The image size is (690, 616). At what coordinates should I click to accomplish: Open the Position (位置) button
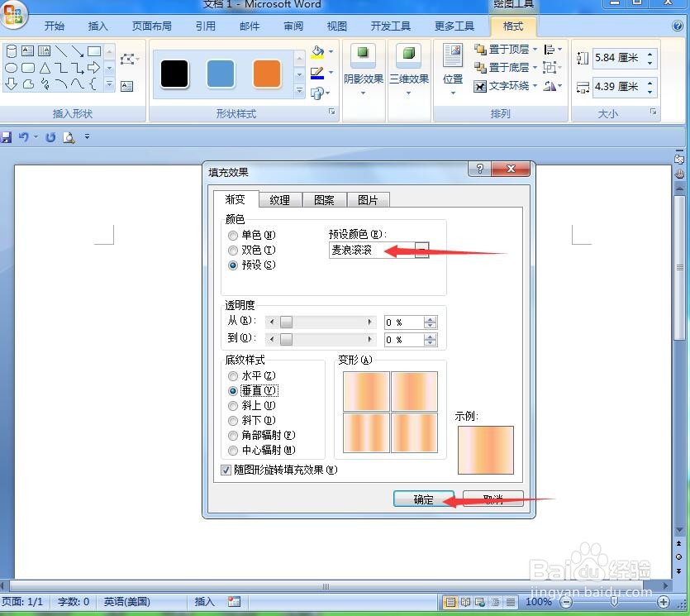tap(453, 69)
